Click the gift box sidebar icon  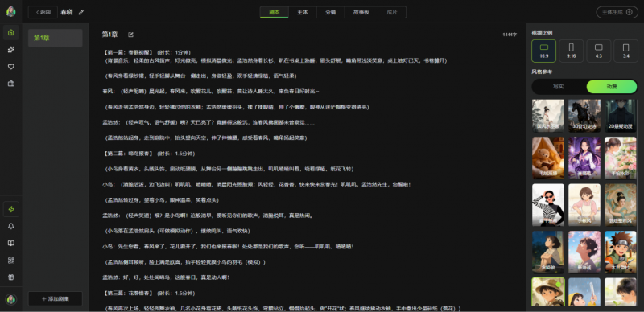pyautogui.click(x=11, y=277)
